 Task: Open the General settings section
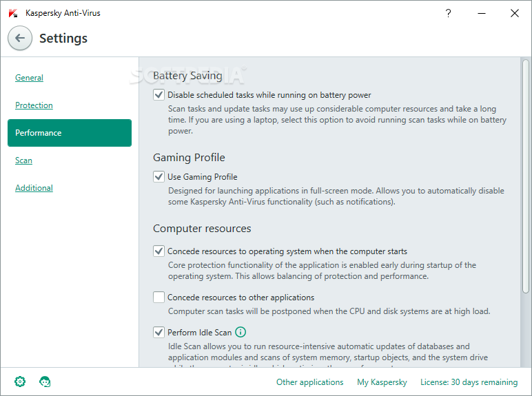tap(29, 78)
